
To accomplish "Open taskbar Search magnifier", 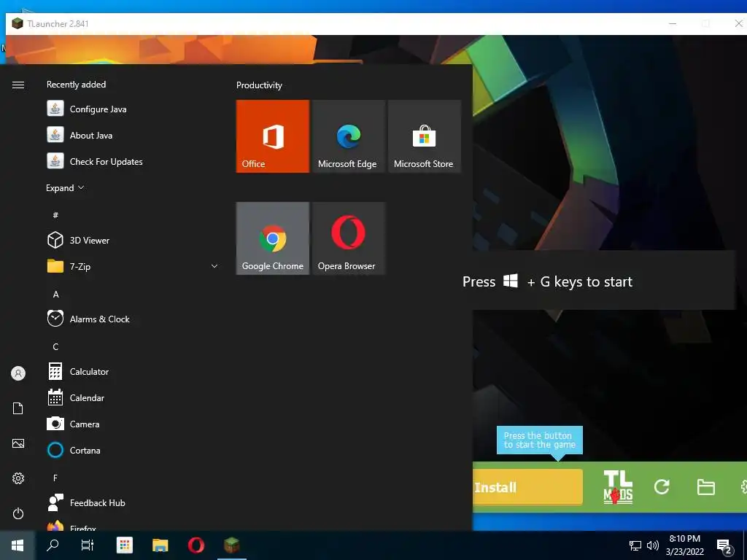I will pos(53,545).
